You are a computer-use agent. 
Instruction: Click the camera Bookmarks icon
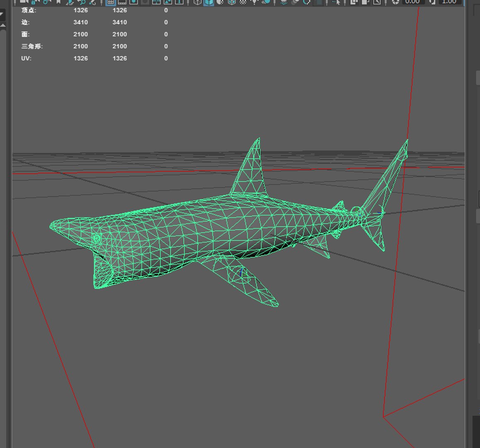[58, 2]
